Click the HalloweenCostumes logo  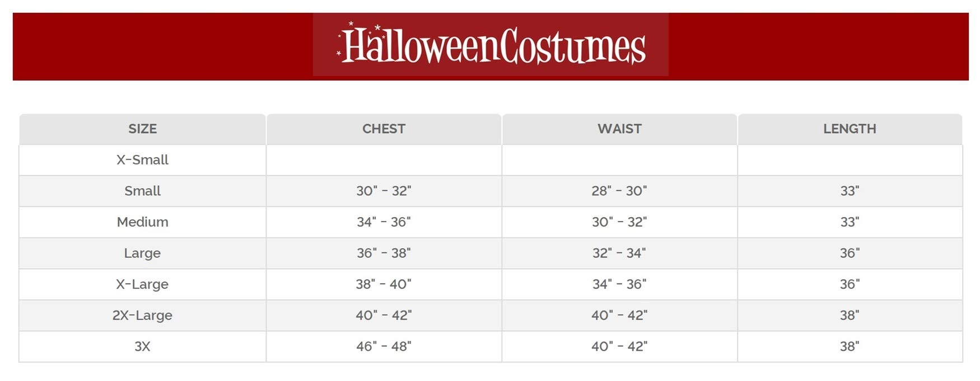tap(491, 45)
